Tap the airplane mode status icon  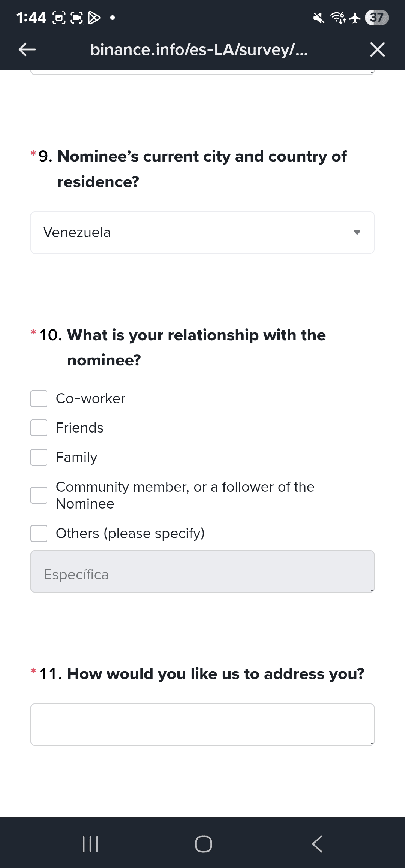[355, 18]
